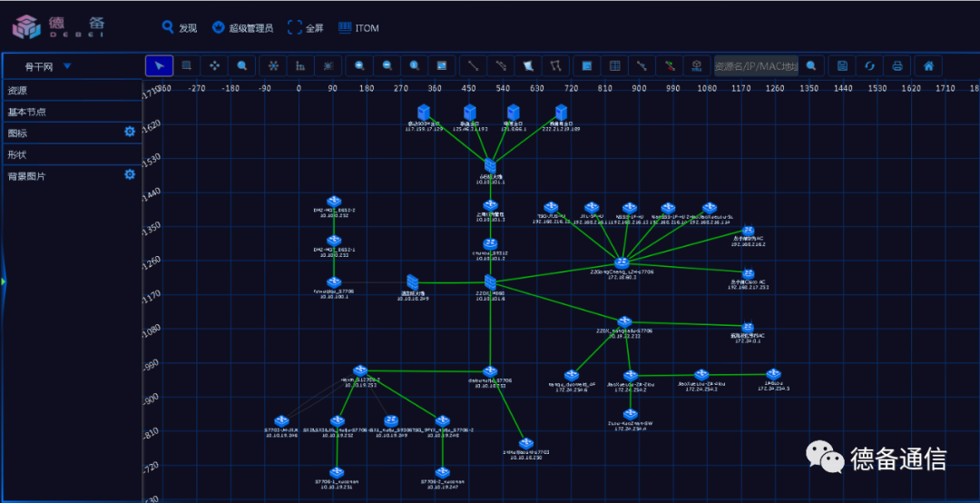Click the refresh topology icon

(x=870, y=65)
